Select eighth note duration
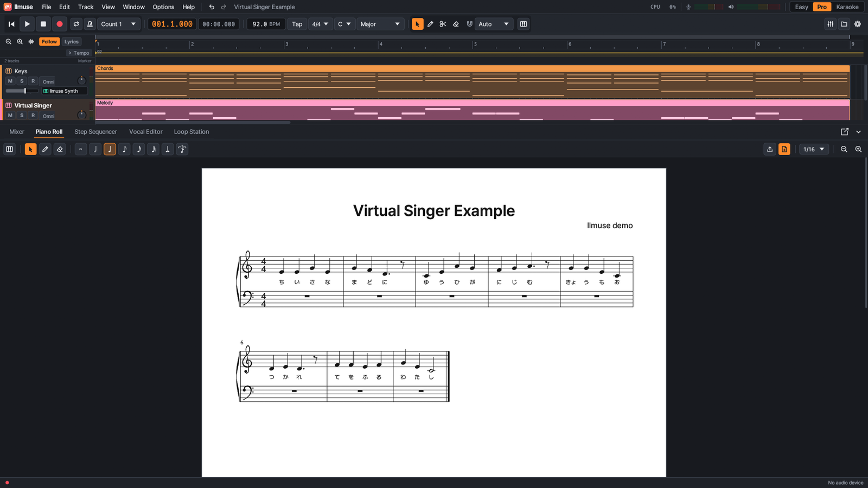This screenshot has width=868, height=488. [x=124, y=149]
